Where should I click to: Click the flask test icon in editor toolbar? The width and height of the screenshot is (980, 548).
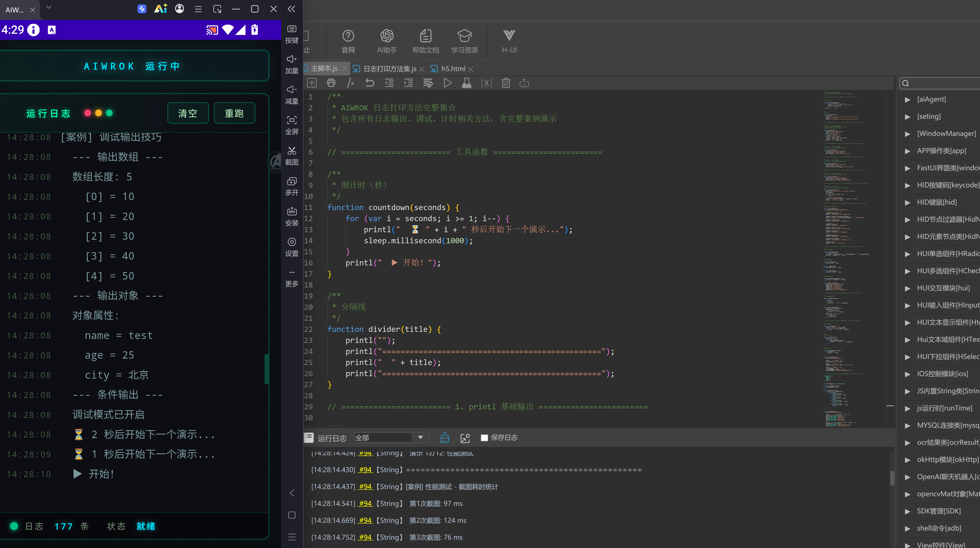[467, 83]
